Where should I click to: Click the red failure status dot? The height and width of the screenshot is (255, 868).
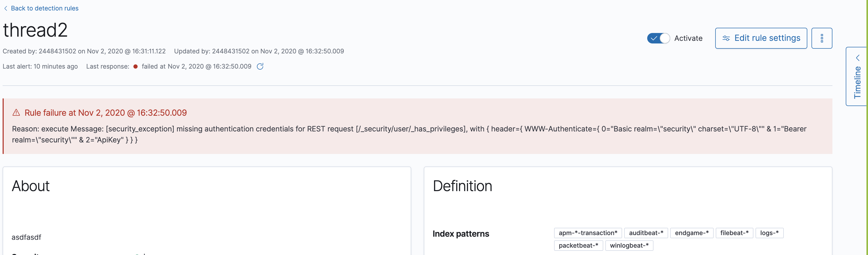(136, 66)
